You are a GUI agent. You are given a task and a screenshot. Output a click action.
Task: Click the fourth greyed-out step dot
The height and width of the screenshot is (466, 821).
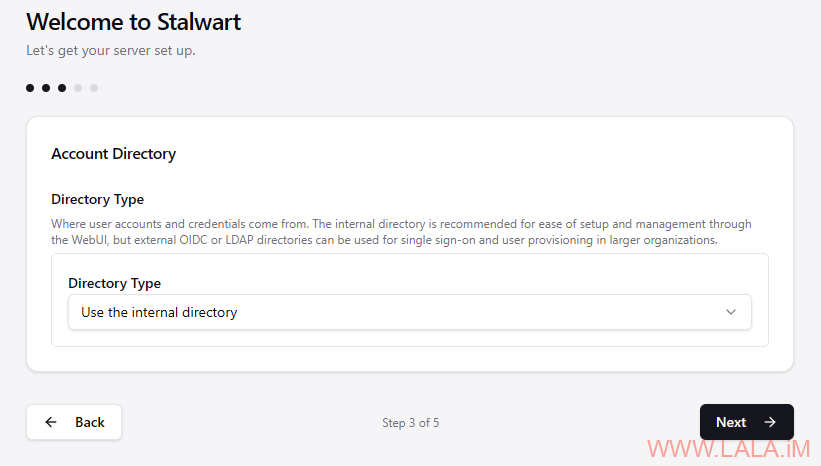click(x=78, y=88)
